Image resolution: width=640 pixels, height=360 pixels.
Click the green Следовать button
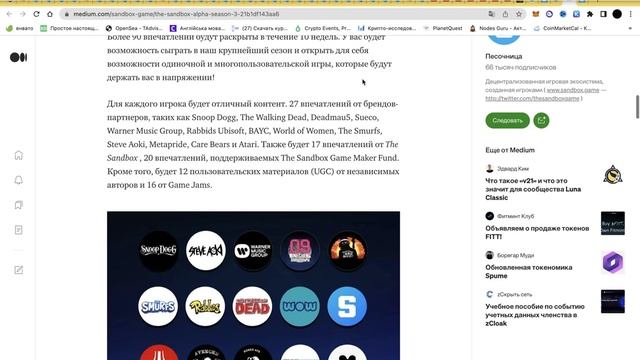(507, 120)
